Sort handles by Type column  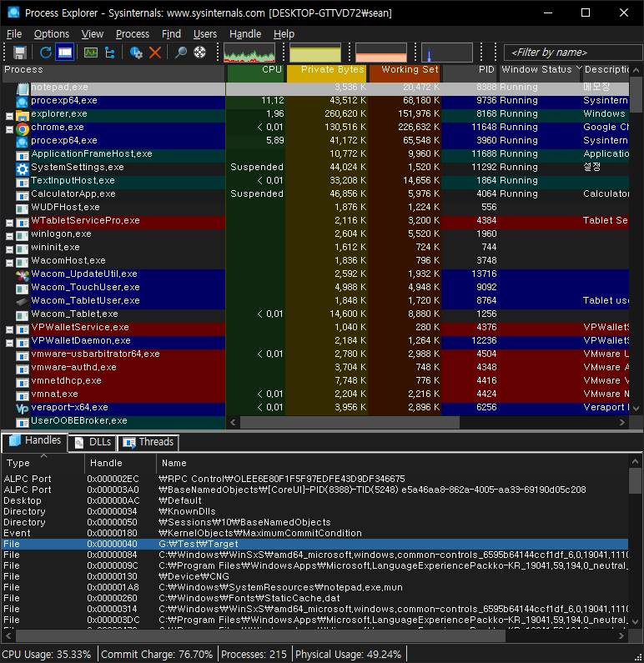pyautogui.click(x=43, y=463)
